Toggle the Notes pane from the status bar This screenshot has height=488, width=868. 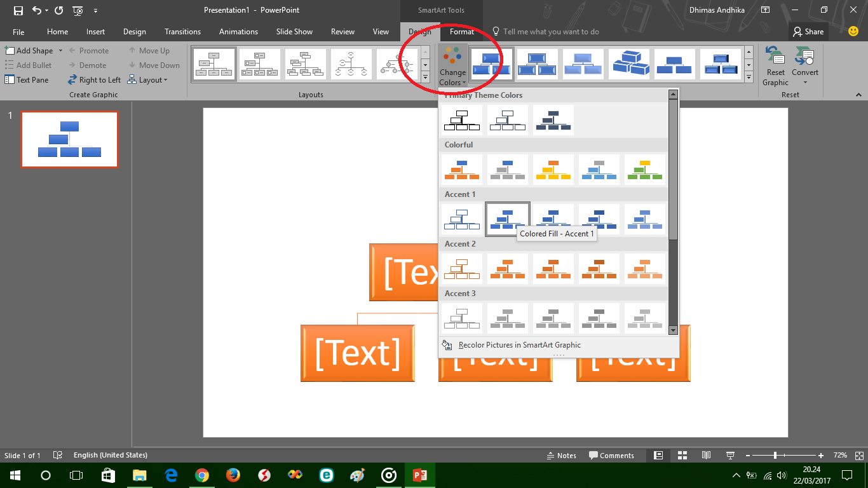(562, 455)
